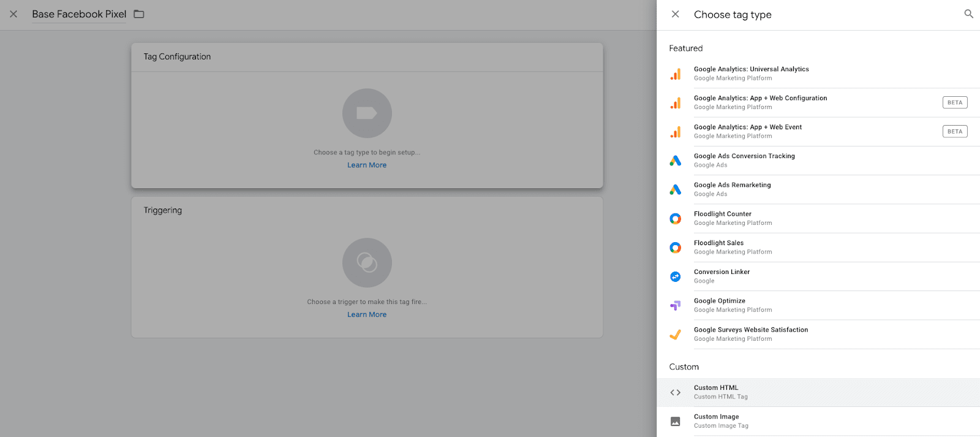Open Learn More under Tag Configuration
980x437 pixels.
[x=367, y=165]
